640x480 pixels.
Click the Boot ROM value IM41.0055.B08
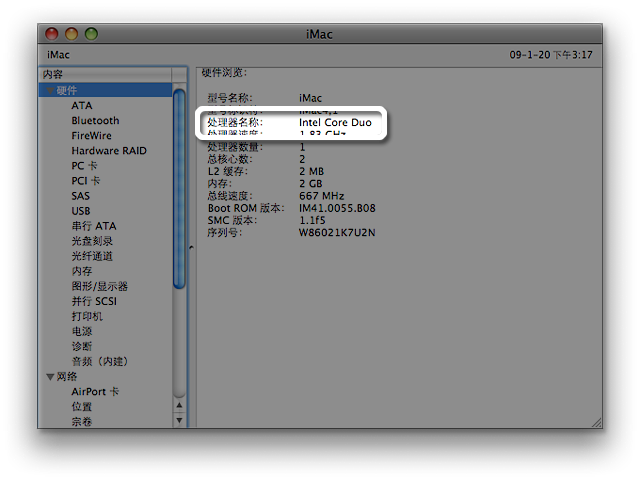point(337,209)
